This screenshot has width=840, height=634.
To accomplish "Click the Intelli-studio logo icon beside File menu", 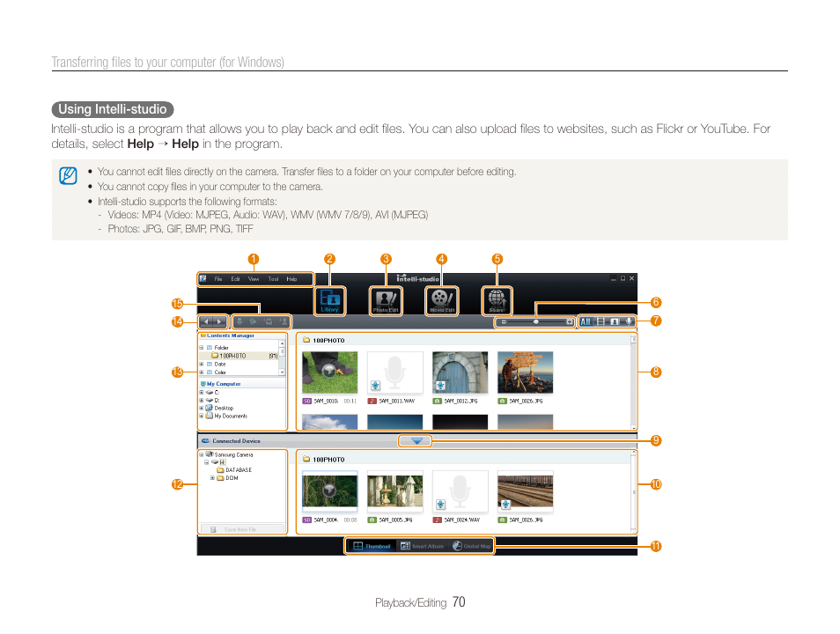I will tap(203, 278).
